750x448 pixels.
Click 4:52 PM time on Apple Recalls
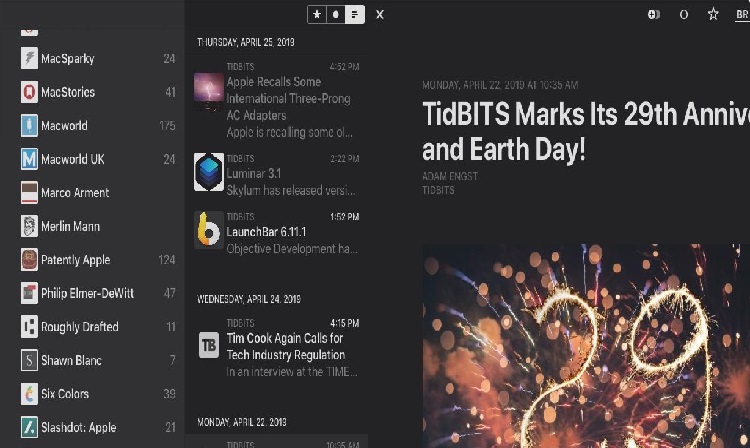click(344, 66)
